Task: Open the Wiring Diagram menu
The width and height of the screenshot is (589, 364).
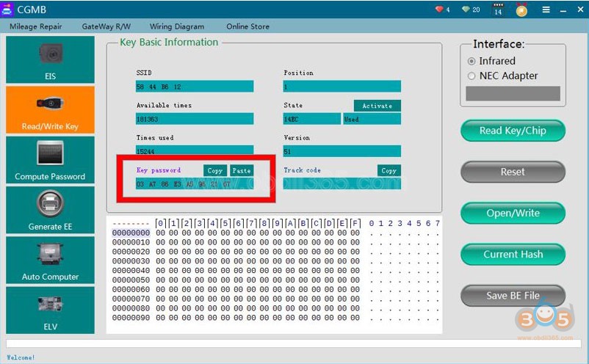Action: [177, 26]
